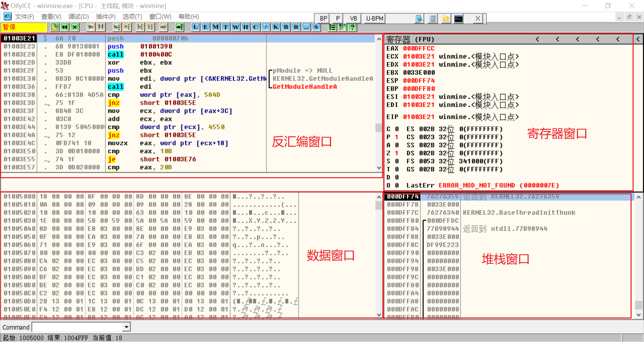644x342 pixels.
Task: Click the P button in plugin bar
Action: [x=338, y=18]
